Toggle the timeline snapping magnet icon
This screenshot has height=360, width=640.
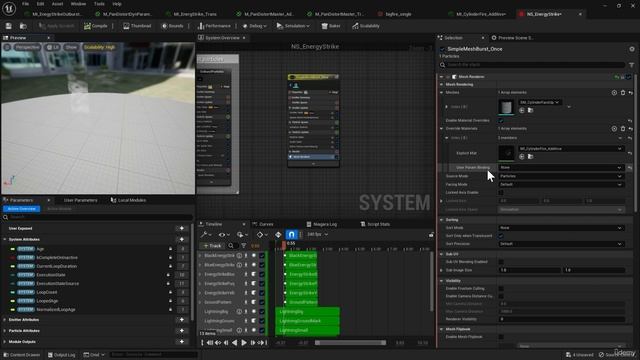pos(291,235)
